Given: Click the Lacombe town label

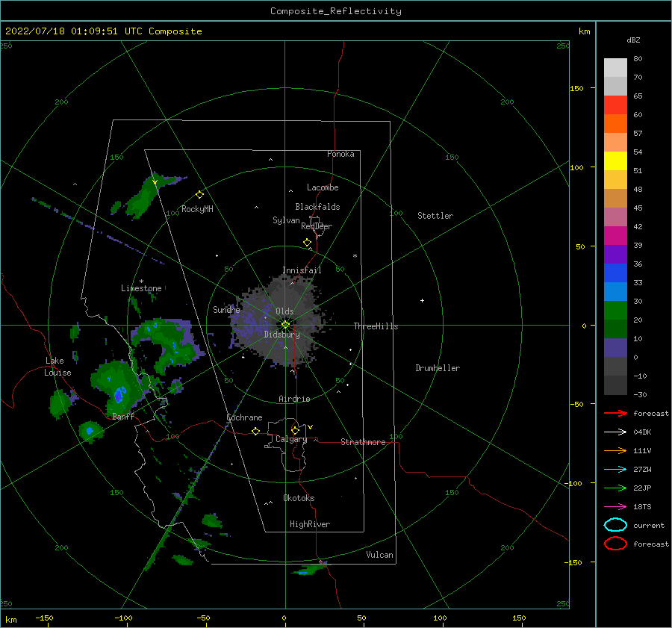Looking at the screenshot, I should pos(323,187).
